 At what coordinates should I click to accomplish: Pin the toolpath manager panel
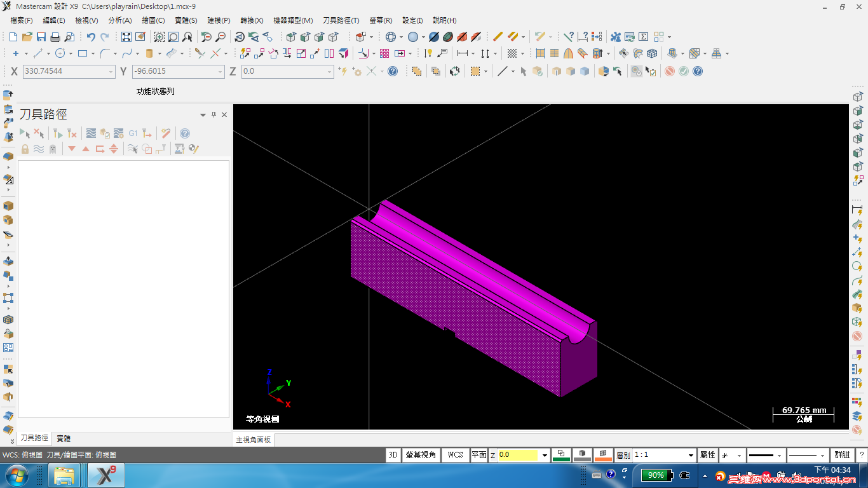(214, 115)
